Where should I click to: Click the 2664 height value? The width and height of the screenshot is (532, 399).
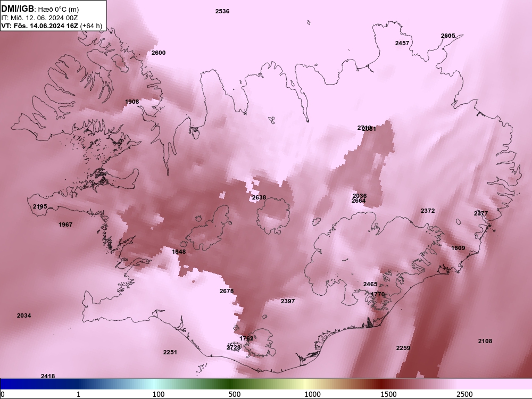(359, 201)
